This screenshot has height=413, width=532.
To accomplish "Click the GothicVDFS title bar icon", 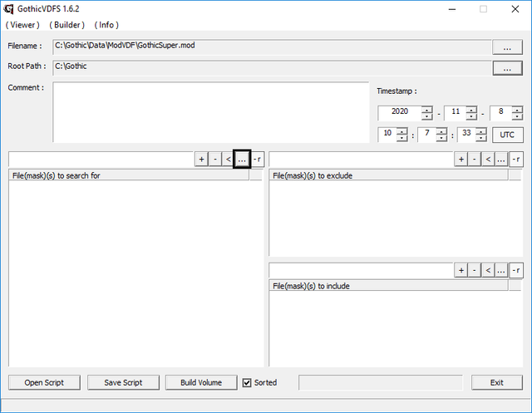I will tap(8, 9).
